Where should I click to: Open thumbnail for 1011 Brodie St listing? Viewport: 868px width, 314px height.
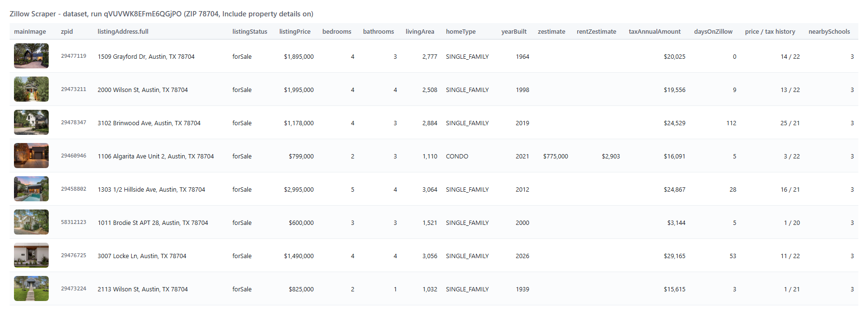31,222
